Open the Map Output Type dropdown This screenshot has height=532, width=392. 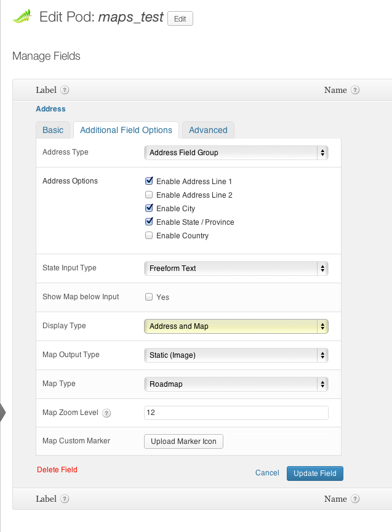point(236,355)
